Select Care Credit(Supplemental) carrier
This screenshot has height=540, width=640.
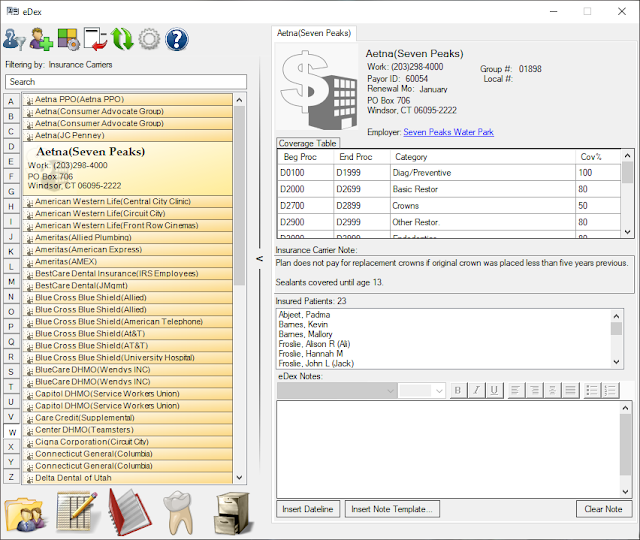[128, 418]
